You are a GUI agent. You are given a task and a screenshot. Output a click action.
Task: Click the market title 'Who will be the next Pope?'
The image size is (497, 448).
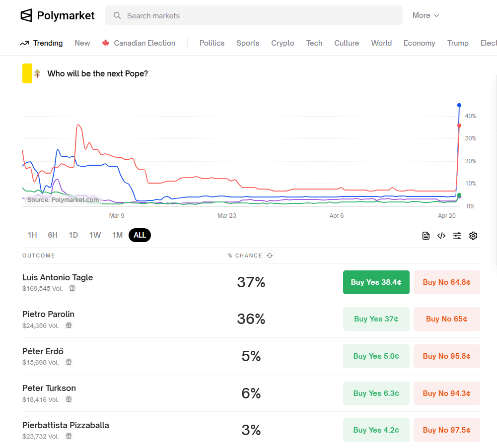coord(98,73)
